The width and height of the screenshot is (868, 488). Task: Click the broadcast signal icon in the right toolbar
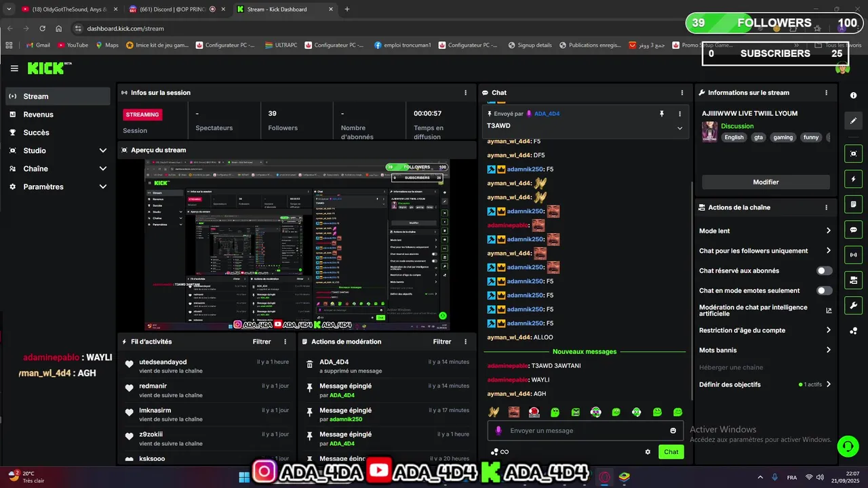pyautogui.click(x=853, y=255)
